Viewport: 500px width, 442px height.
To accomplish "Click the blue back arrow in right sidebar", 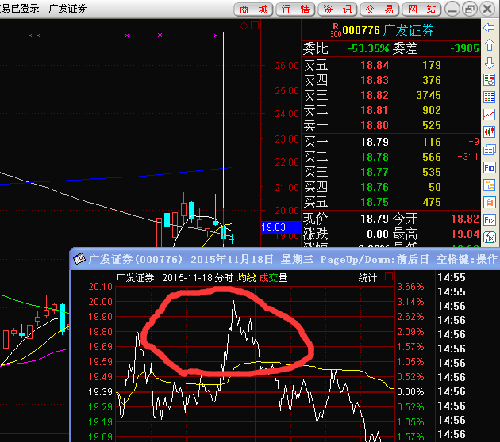I will pos(489,27).
